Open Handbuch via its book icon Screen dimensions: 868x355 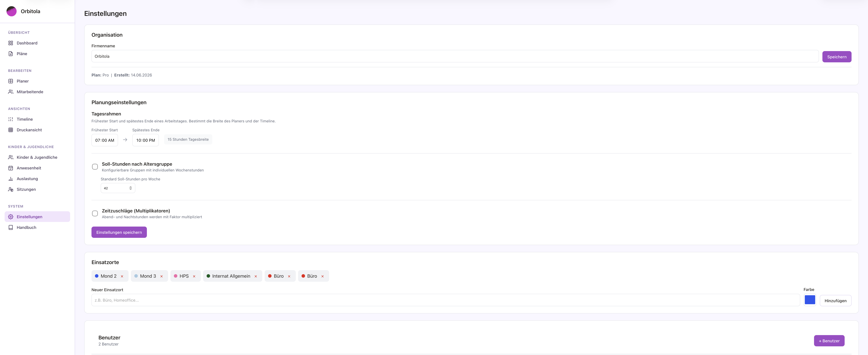11,227
